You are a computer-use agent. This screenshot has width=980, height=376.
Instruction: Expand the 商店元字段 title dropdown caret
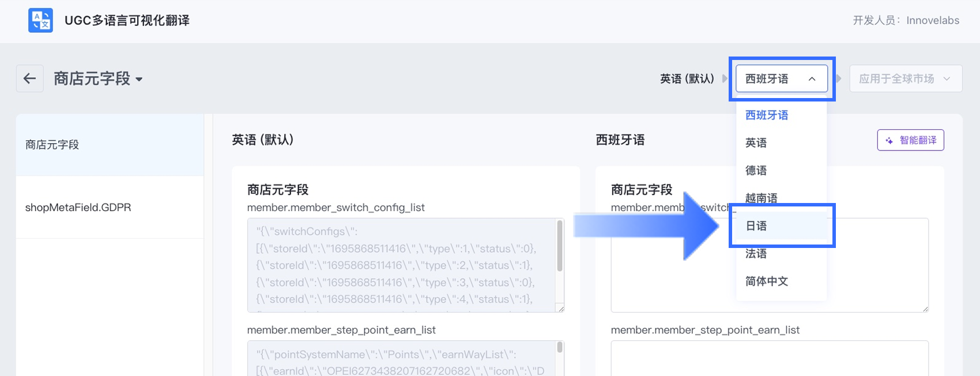(139, 80)
